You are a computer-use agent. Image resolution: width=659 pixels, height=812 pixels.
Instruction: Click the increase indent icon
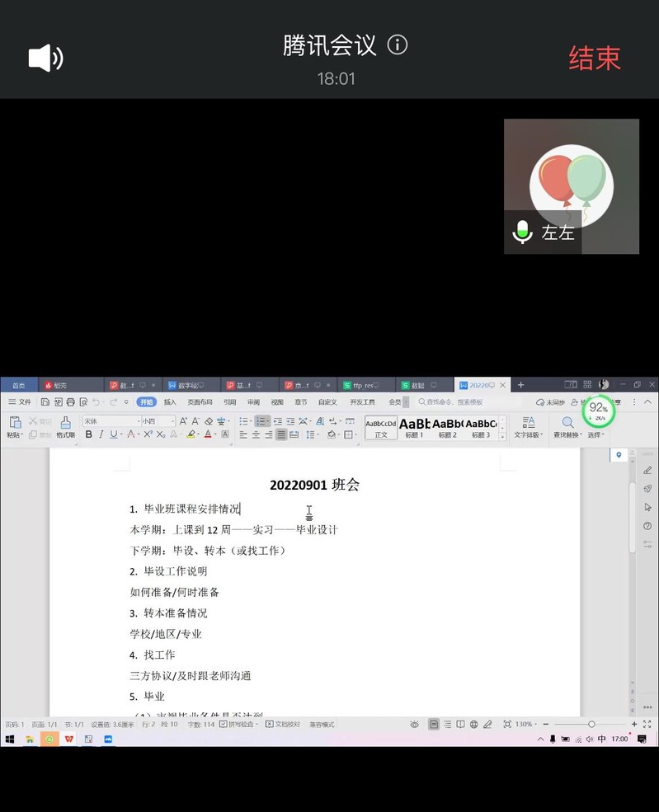coord(290,421)
